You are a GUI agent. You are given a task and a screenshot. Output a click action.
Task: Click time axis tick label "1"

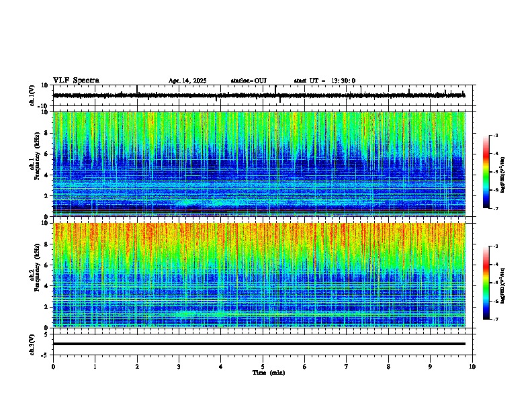(x=95, y=366)
